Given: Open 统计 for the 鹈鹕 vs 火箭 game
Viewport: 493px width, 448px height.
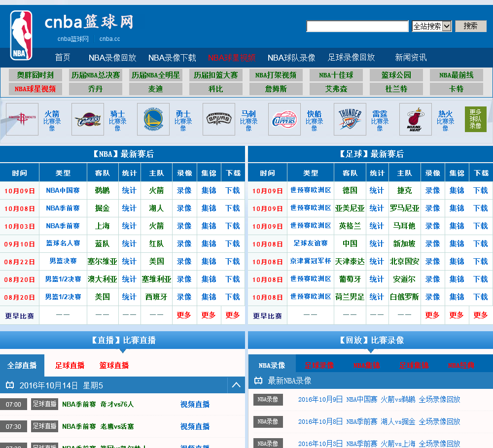Looking at the screenshot, I should pyautogui.click(x=129, y=191).
